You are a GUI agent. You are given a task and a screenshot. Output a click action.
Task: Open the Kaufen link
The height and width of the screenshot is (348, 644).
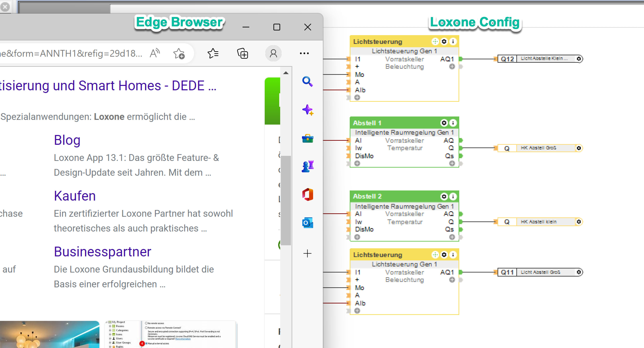75,196
